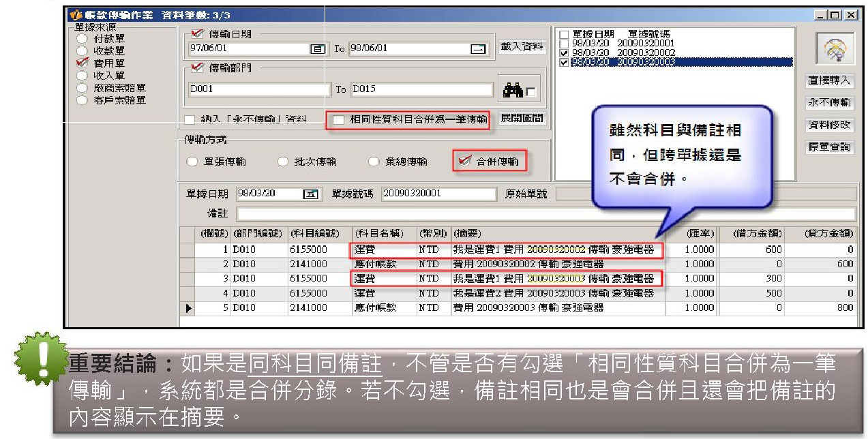This screenshot has width=868, height=439.
Task: Click the 直接轉入 button
Action: 828,81
